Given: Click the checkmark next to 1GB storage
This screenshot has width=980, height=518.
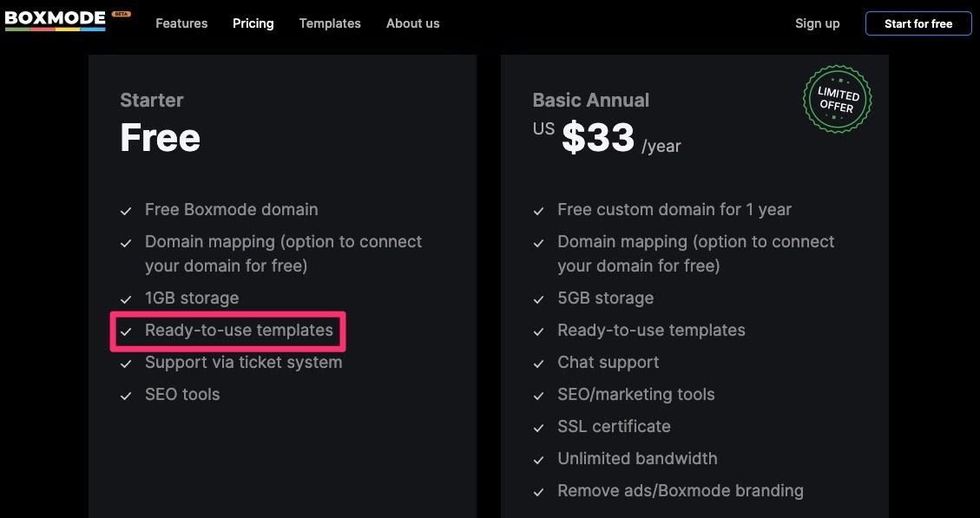Looking at the screenshot, I should (x=126, y=300).
